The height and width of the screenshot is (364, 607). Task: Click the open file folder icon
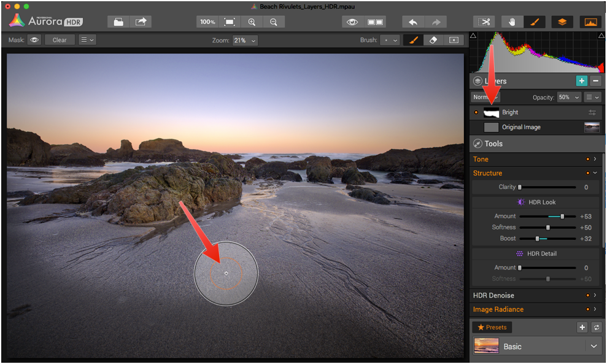click(118, 22)
